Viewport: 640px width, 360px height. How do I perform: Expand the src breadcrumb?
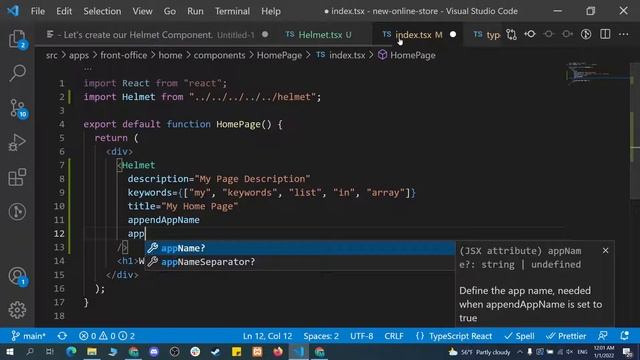click(51, 55)
